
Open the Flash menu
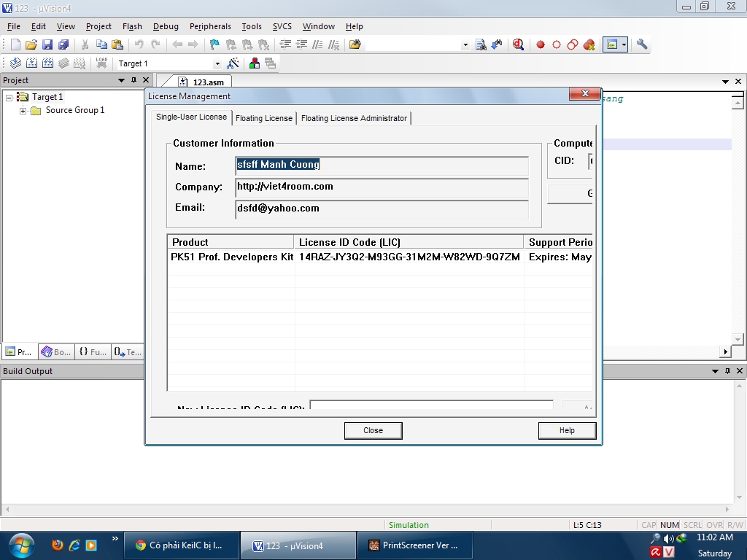pos(132,26)
